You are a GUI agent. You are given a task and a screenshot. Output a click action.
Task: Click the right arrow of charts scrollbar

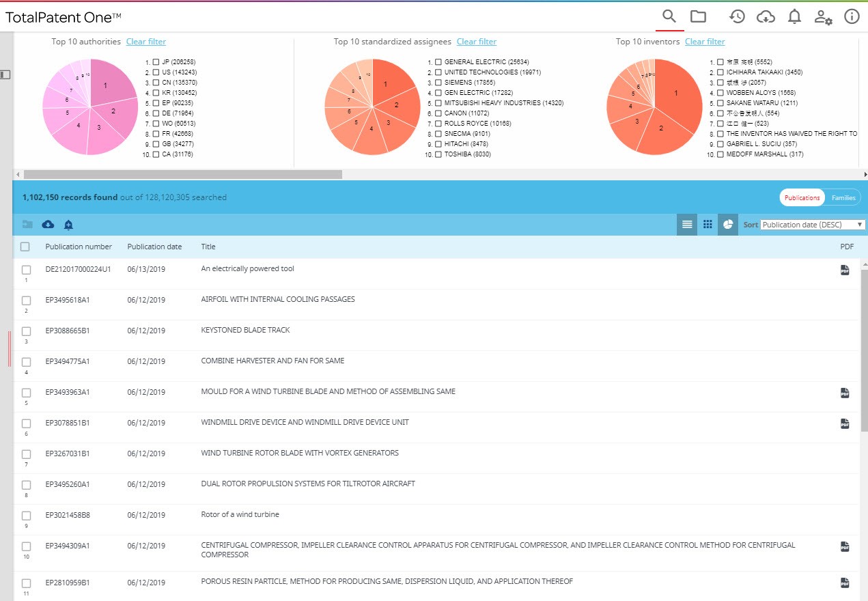(x=865, y=175)
